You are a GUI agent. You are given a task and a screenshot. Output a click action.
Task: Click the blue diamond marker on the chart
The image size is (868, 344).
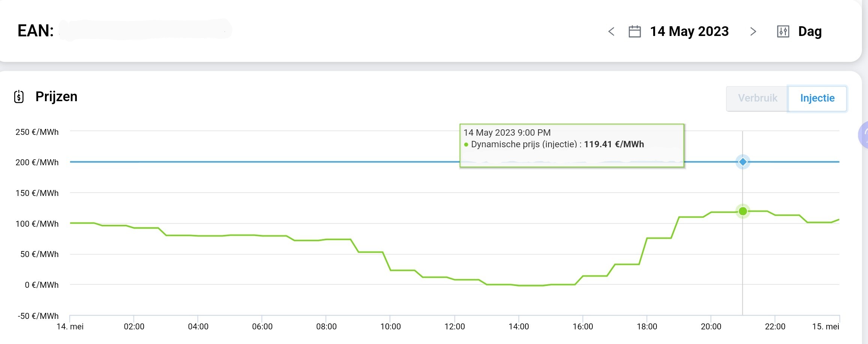click(x=742, y=162)
